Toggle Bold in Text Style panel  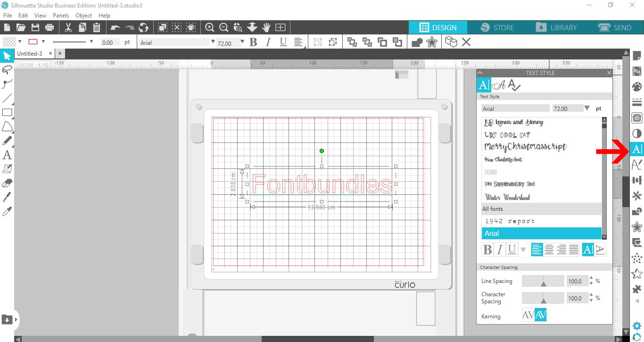488,250
